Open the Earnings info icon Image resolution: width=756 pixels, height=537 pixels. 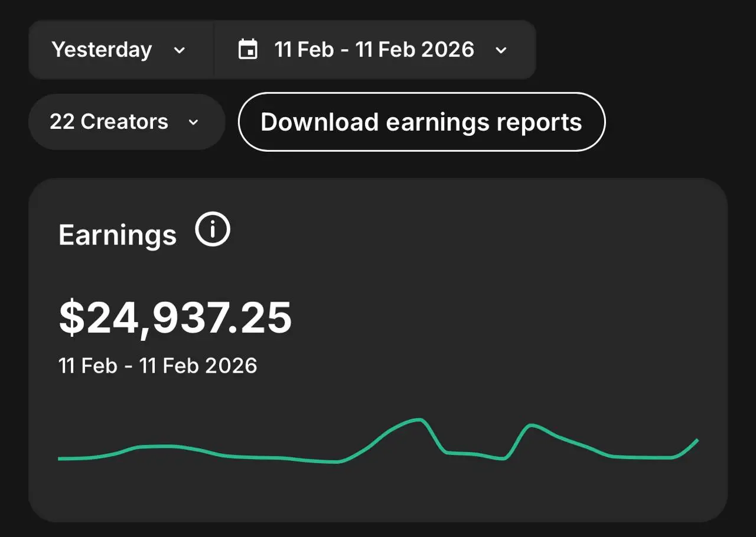[x=213, y=230]
